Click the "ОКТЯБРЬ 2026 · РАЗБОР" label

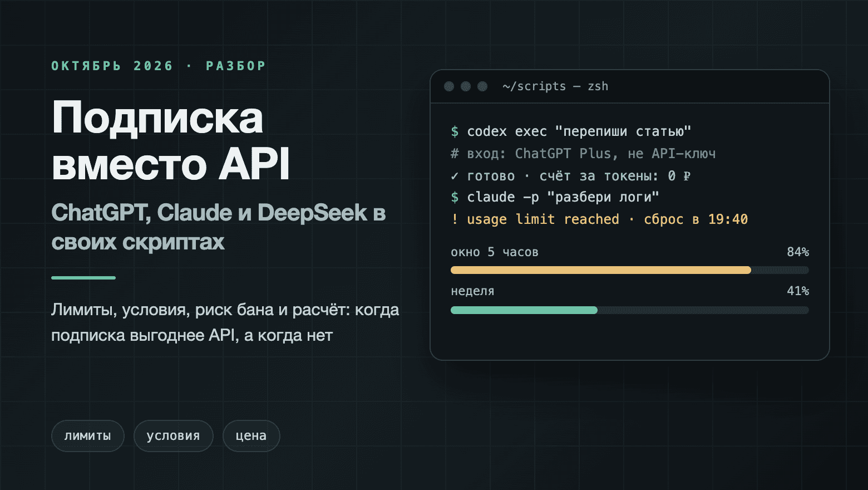(159, 66)
